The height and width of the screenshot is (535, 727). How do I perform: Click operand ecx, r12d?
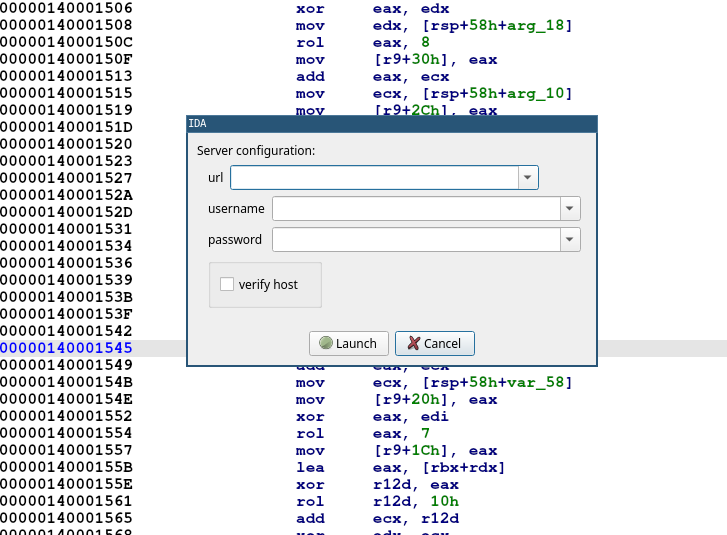[x=416, y=518]
